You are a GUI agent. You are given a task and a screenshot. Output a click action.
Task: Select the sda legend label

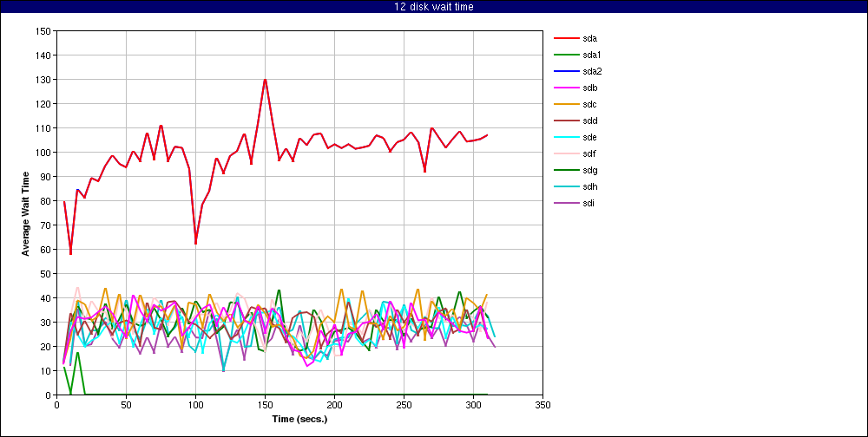589,39
